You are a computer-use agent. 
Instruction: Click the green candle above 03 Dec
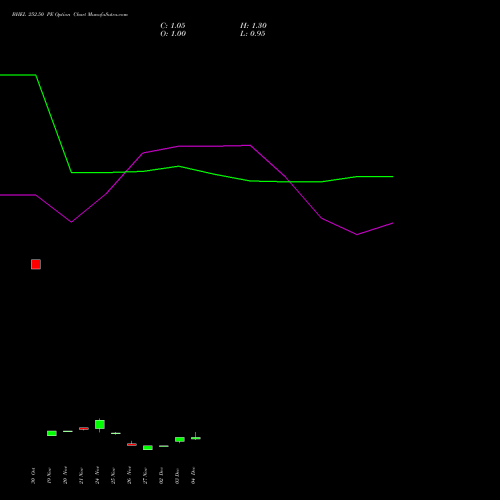(180, 439)
